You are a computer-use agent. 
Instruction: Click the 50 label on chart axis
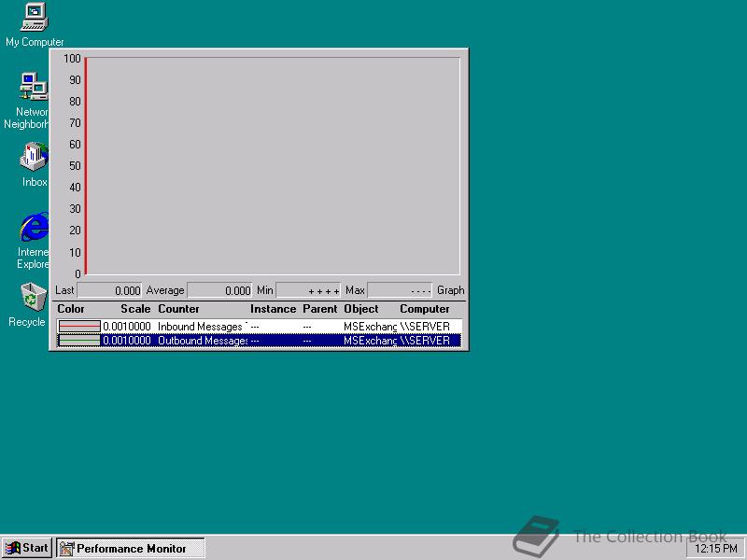75,166
